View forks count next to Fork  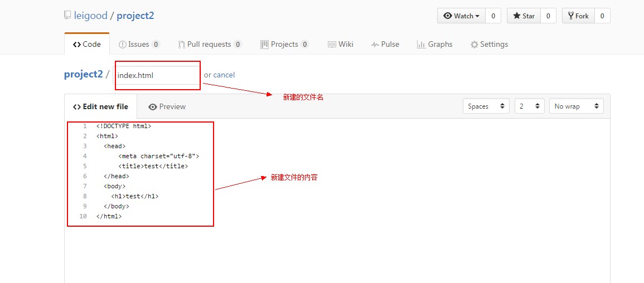click(603, 16)
